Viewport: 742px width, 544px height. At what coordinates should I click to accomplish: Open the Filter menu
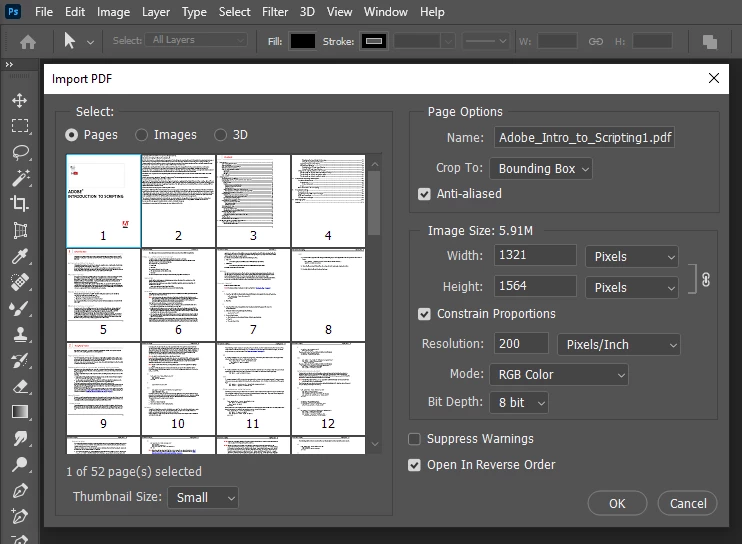click(x=275, y=12)
